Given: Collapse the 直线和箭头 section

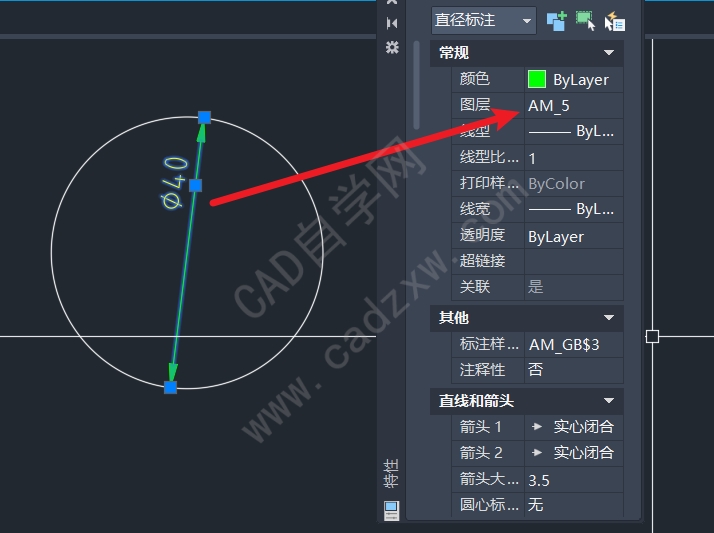Looking at the screenshot, I should (x=608, y=401).
